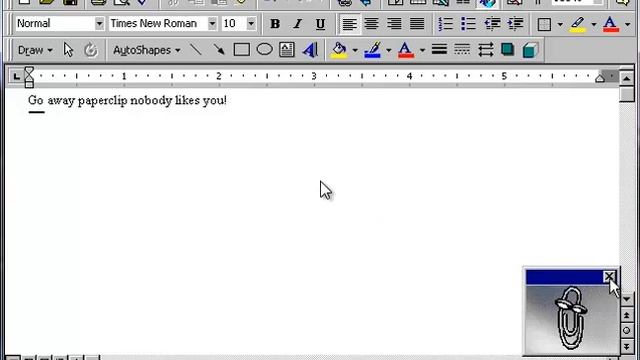
Task: Decrease the paragraph indent
Action: click(492, 24)
